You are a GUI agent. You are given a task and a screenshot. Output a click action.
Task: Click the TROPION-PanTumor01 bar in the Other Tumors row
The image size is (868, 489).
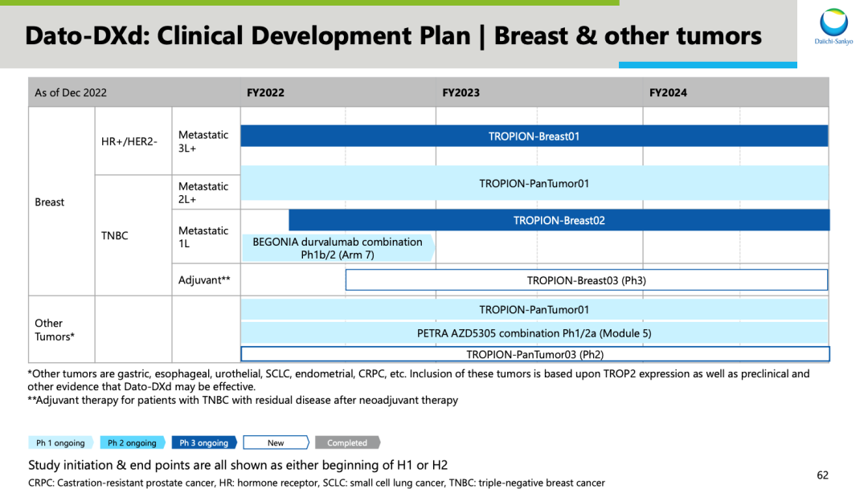coord(534,310)
